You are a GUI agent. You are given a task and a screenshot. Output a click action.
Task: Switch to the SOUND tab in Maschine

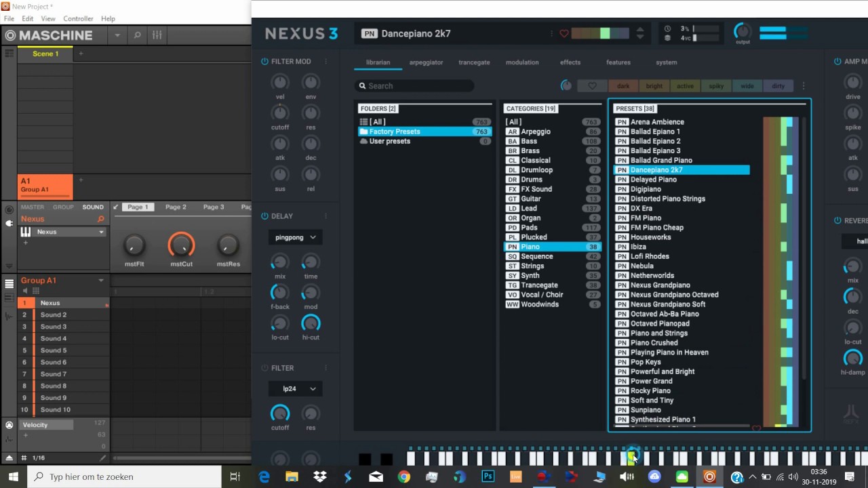coord(93,207)
